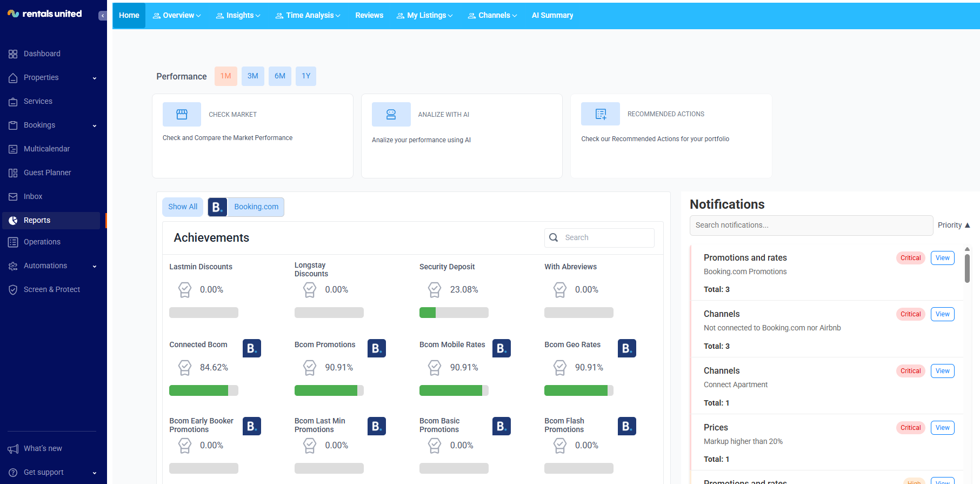The image size is (980, 484).
Task: Expand the Bookings submenu
Action: point(95,126)
